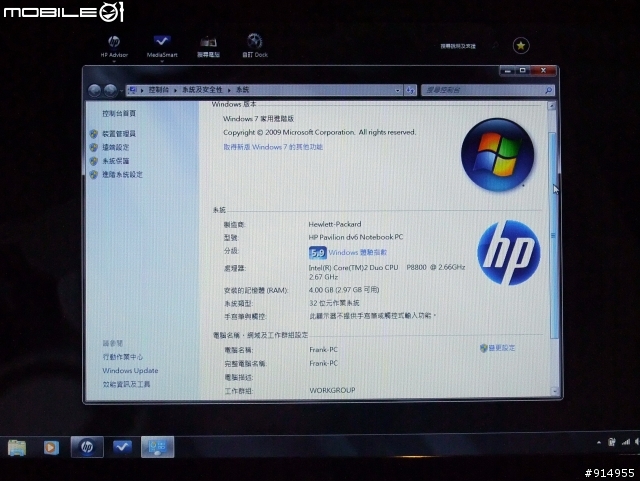Click the 5.9 experience rating badge
Viewport: 640px width, 481px height.
(x=318, y=253)
